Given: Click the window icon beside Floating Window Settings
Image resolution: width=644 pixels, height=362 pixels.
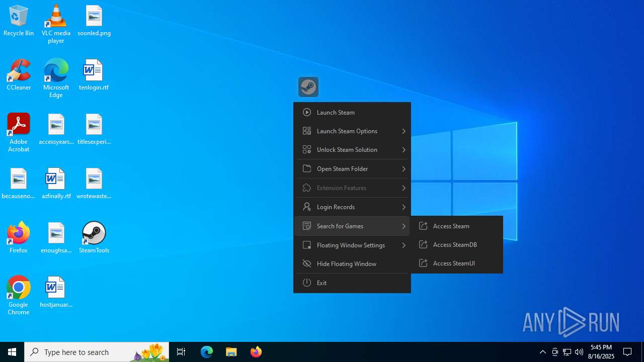Looking at the screenshot, I should click(x=307, y=245).
